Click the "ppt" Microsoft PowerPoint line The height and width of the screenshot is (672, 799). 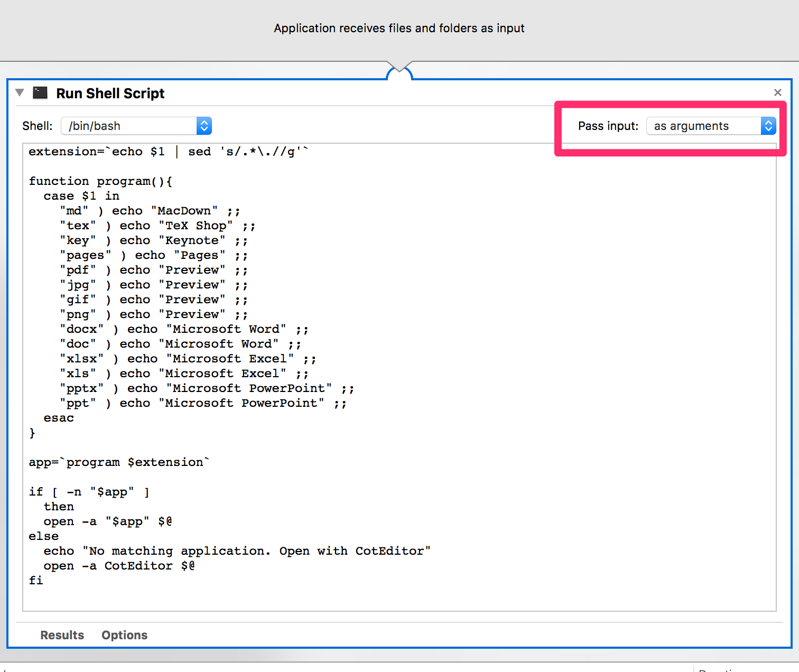(x=203, y=403)
